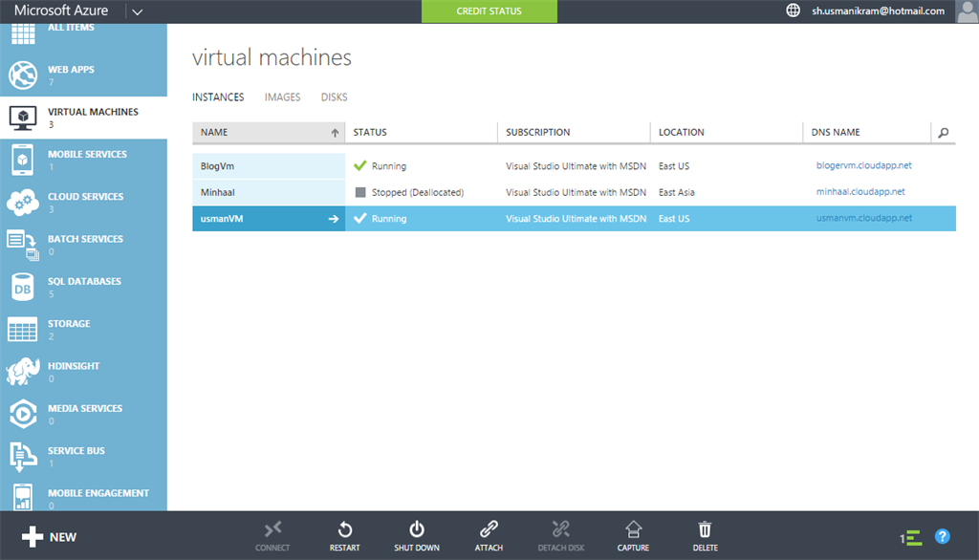
Task: Open Media Services play icon
Action: 23,414
